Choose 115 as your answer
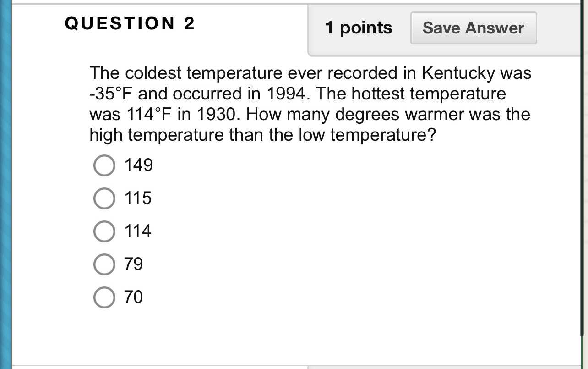 tap(104, 198)
